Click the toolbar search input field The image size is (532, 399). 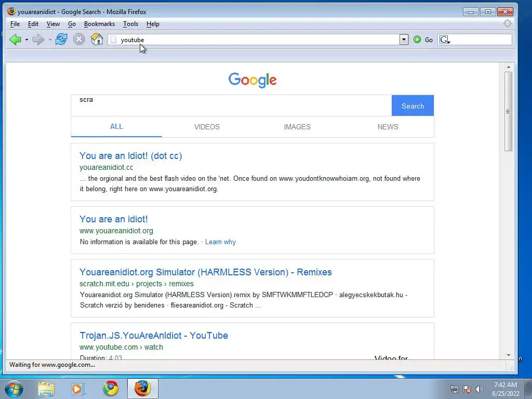tap(481, 39)
